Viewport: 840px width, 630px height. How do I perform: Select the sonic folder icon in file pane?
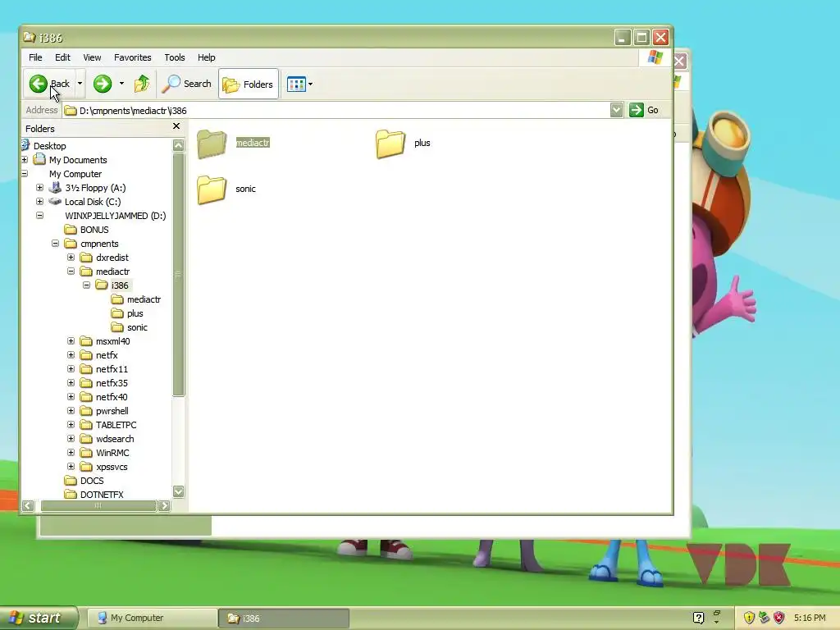point(212,189)
